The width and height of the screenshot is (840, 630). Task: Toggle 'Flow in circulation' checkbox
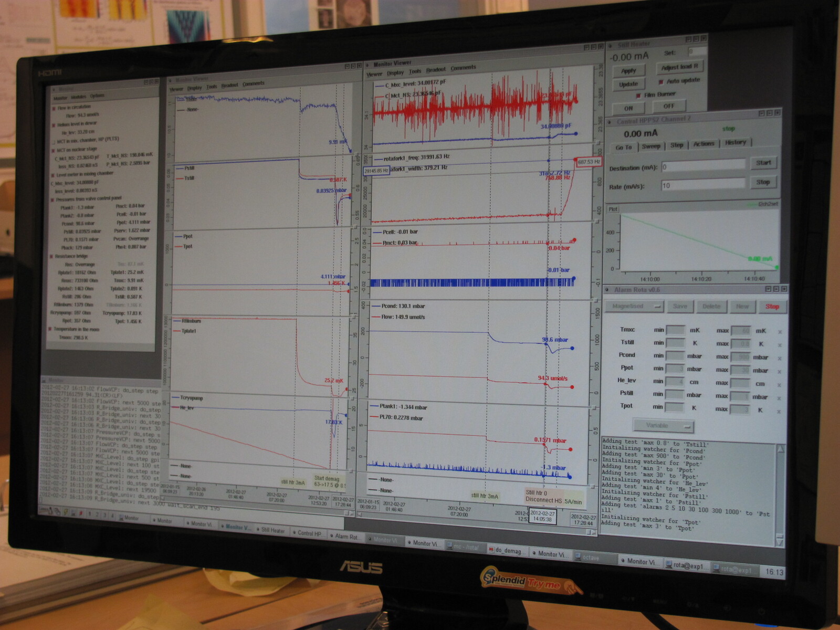tap(54, 108)
